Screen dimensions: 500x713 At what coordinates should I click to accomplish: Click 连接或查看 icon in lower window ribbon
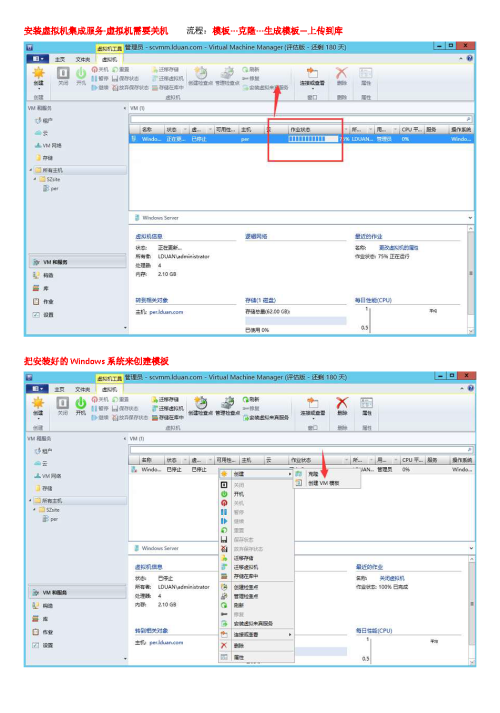pos(312,403)
